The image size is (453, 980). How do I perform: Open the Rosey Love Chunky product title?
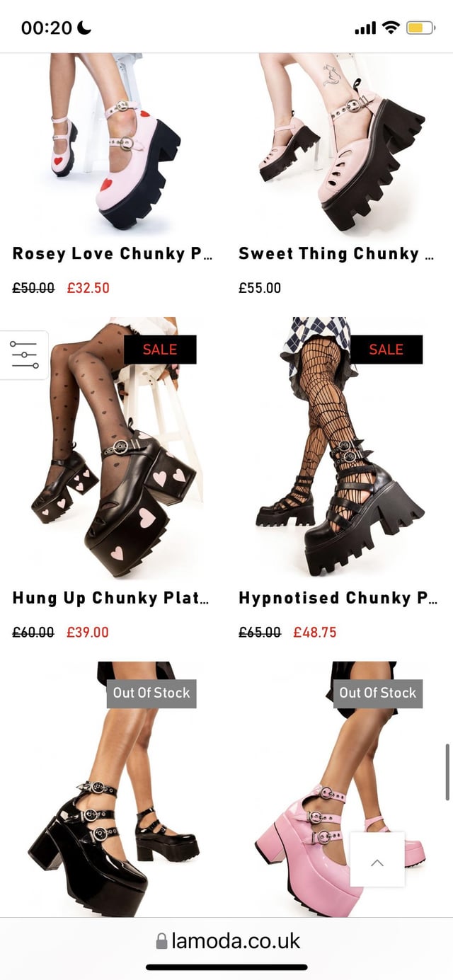click(x=112, y=254)
